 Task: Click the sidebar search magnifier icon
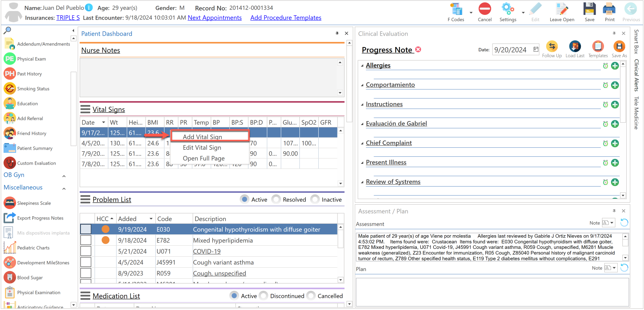(x=7, y=30)
